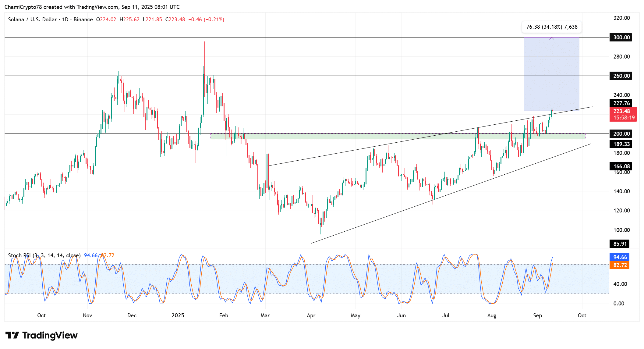This screenshot has height=349, width=644.
Task: Select the Stoch RSI indicator legend title
Action: pos(44,255)
